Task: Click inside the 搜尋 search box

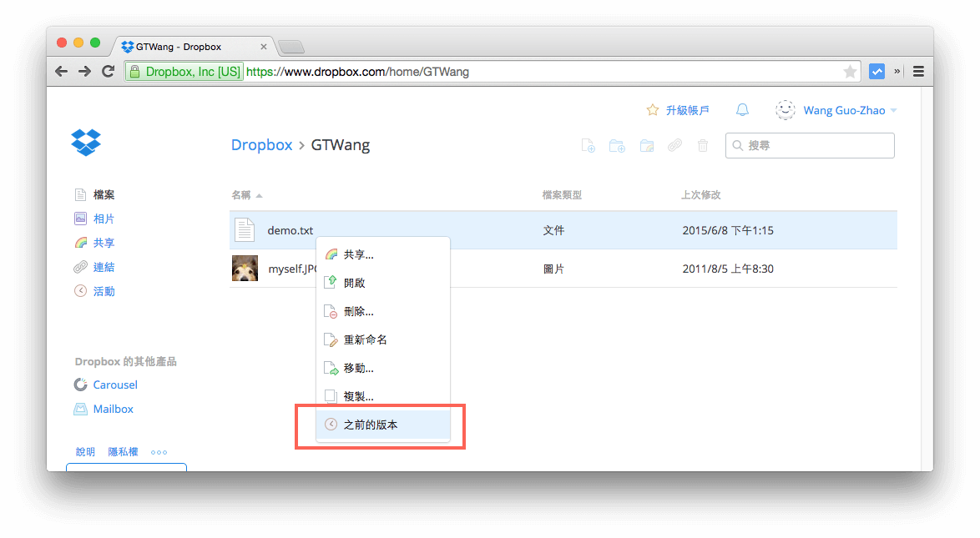Action: click(x=810, y=145)
